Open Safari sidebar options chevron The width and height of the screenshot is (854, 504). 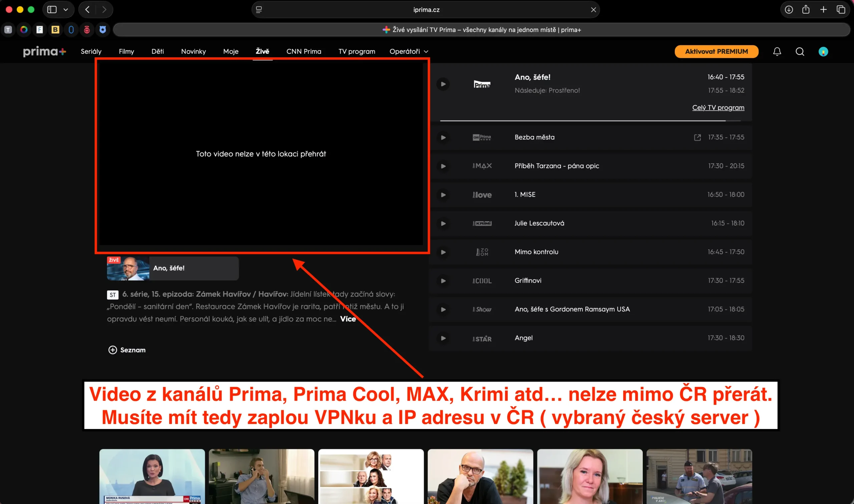click(x=66, y=10)
